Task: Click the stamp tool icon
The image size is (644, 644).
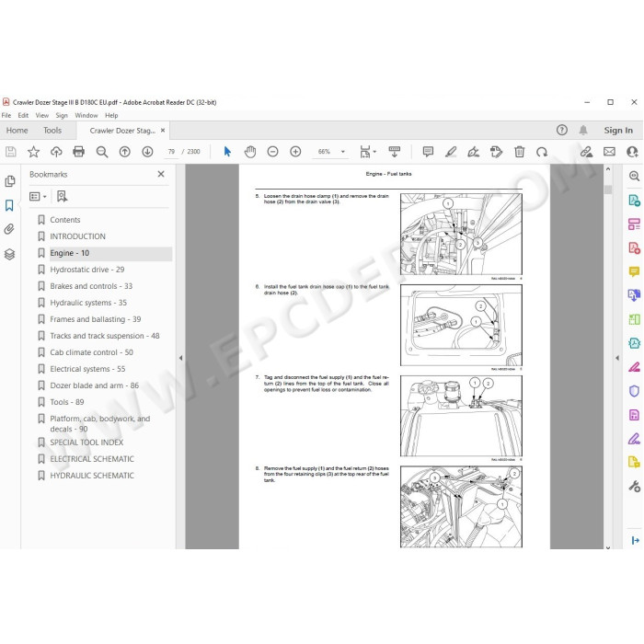Action: (x=496, y=152)
